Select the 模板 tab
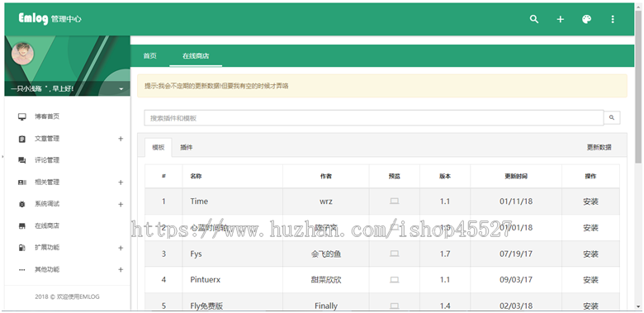 click(159, 148)
